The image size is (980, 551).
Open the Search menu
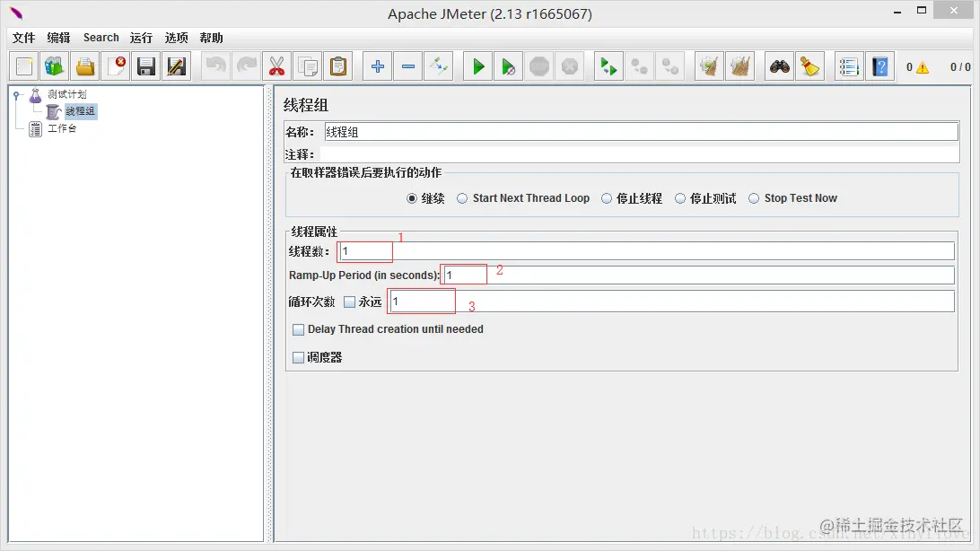click(x=101, y=38)
